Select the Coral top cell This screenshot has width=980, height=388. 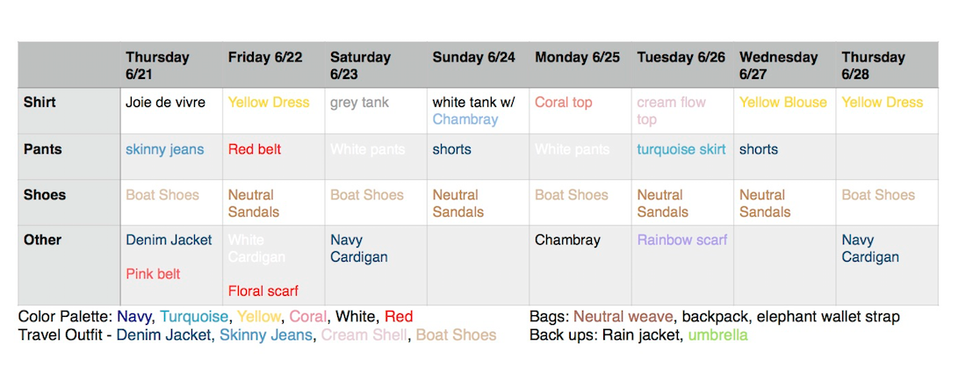coord(580,111)
